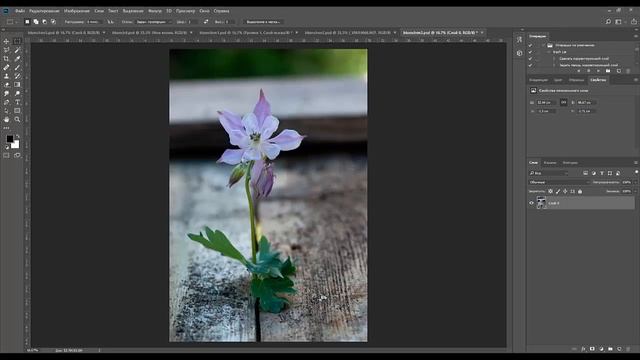Open the white background color swatch
The width and height of the screenshot is (640, 360).
[x=16, y=145]
